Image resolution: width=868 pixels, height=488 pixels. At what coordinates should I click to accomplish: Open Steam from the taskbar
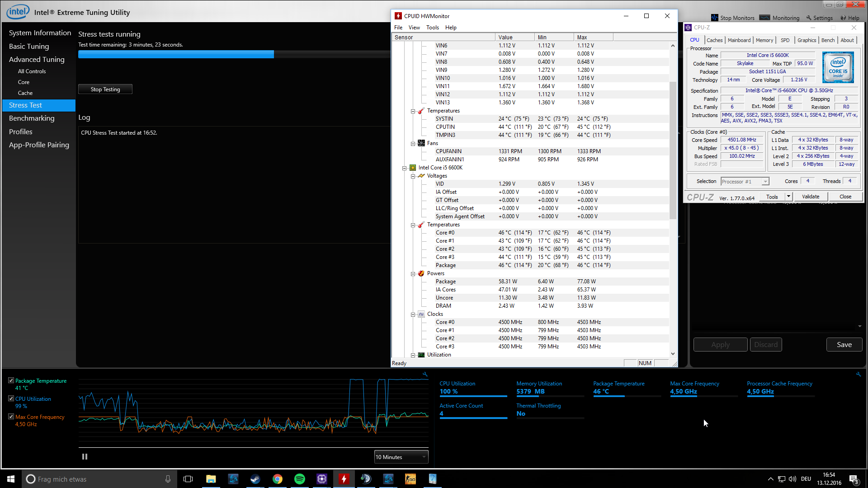tap(255, 479)
